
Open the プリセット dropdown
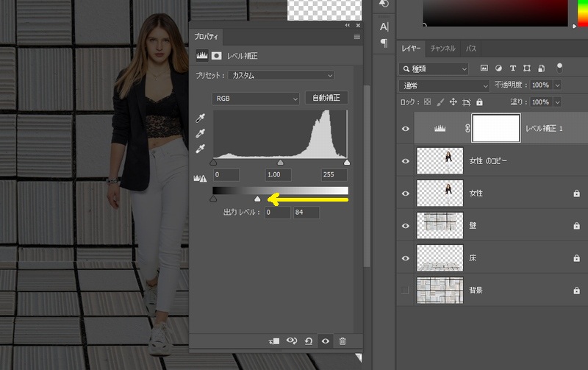(x=282, y=75)
